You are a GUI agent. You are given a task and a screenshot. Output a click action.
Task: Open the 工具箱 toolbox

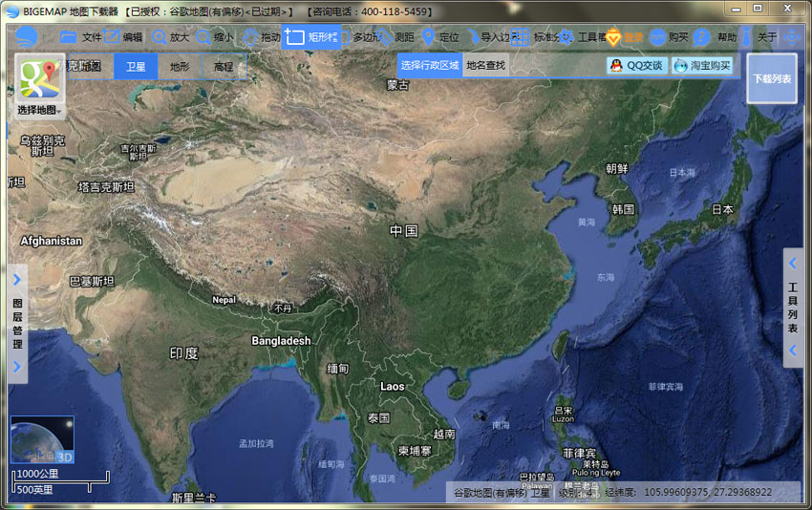coord(582,37)
